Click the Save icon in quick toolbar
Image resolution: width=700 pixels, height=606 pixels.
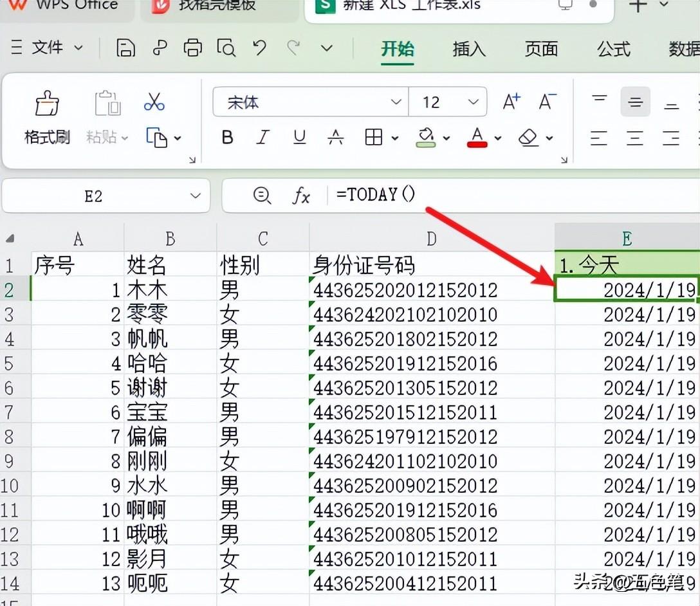[x=125, y=48]
